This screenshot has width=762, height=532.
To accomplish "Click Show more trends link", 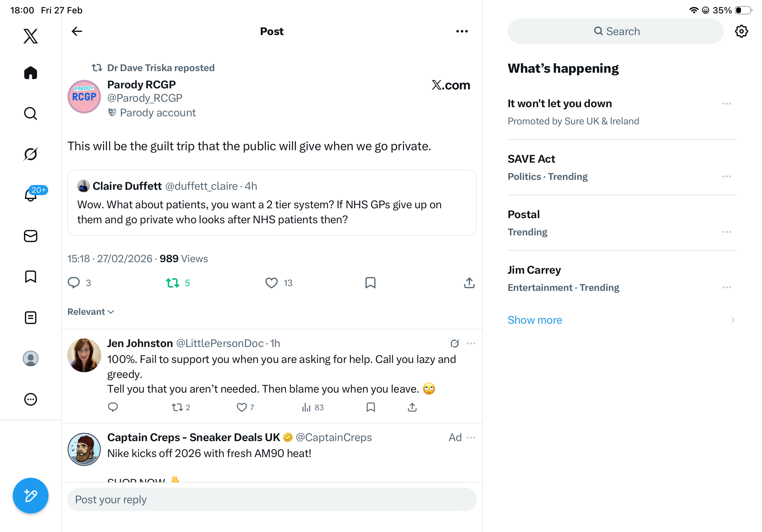I will coord(535,320).
